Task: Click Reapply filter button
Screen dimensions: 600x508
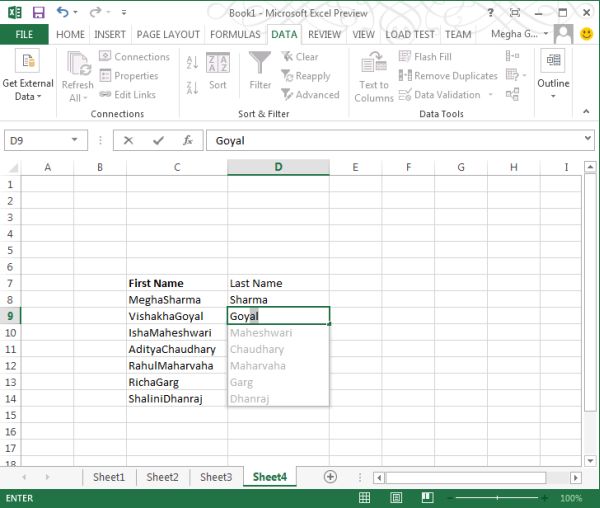Action: coord(305,76)
